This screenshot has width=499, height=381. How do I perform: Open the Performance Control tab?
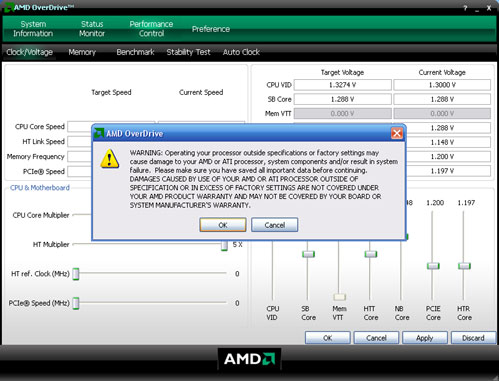click(151, 29)
